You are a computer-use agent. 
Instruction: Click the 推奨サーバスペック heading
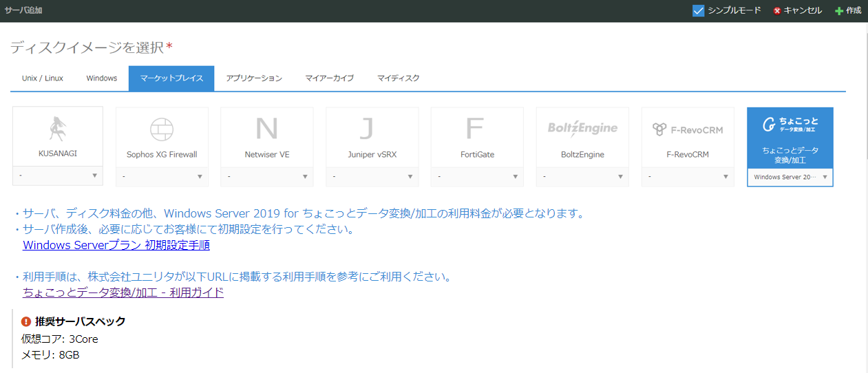(x=80, y=321)
